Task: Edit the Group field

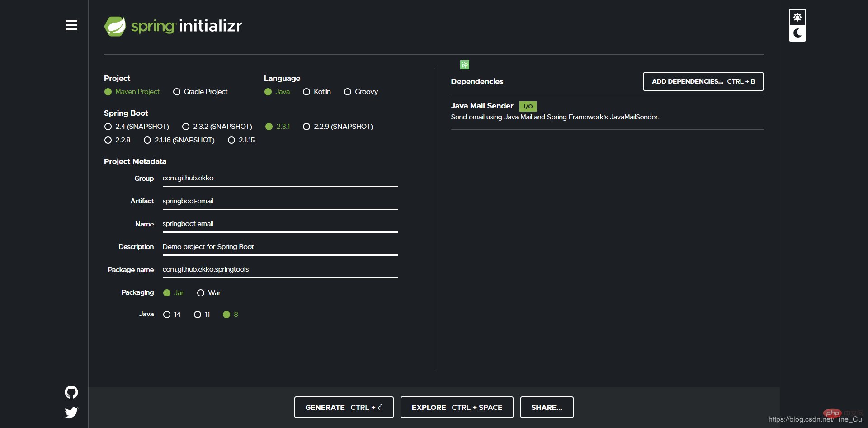Action: point(280,179)
